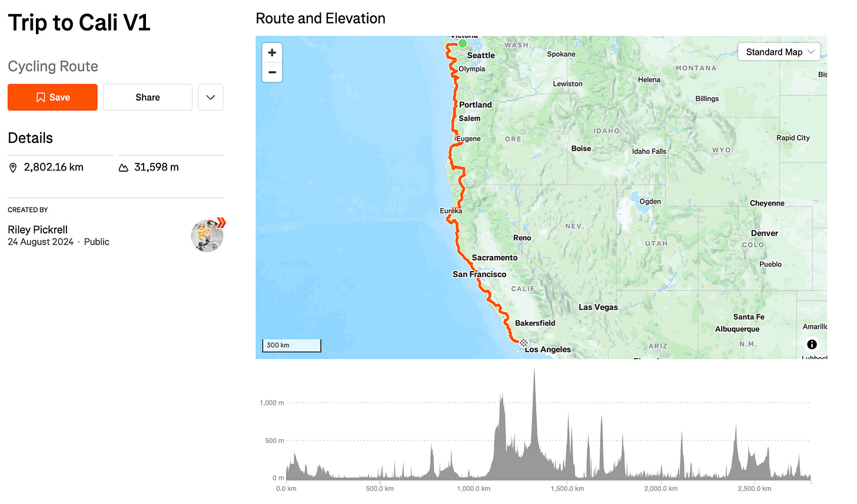
Task: Click the Eureka label on the map
Action: click(x=451, y=211)
